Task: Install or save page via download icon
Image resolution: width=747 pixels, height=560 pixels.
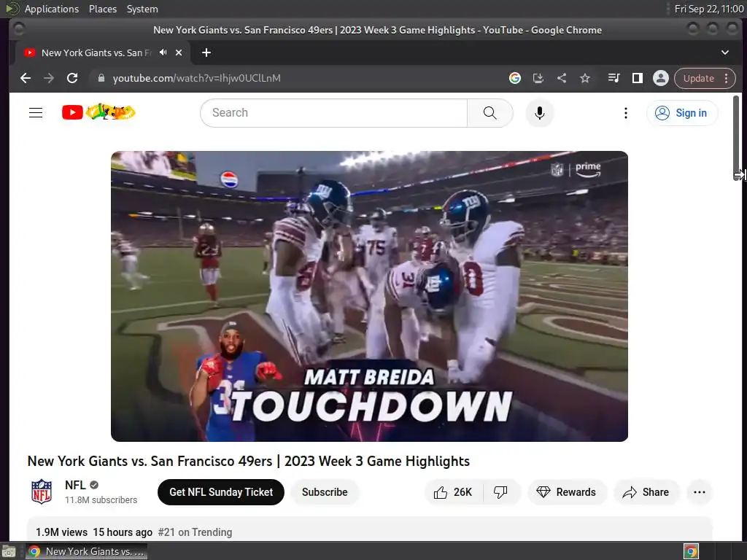Action: coord(538,78)
